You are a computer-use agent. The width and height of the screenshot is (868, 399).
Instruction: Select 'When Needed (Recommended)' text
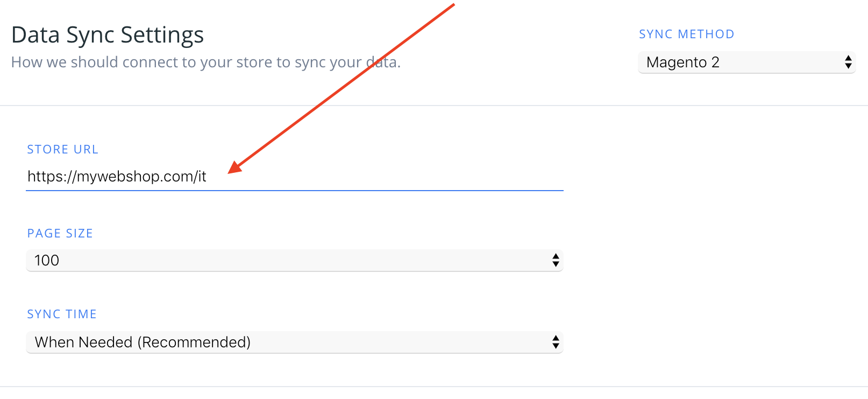point(143,342)
